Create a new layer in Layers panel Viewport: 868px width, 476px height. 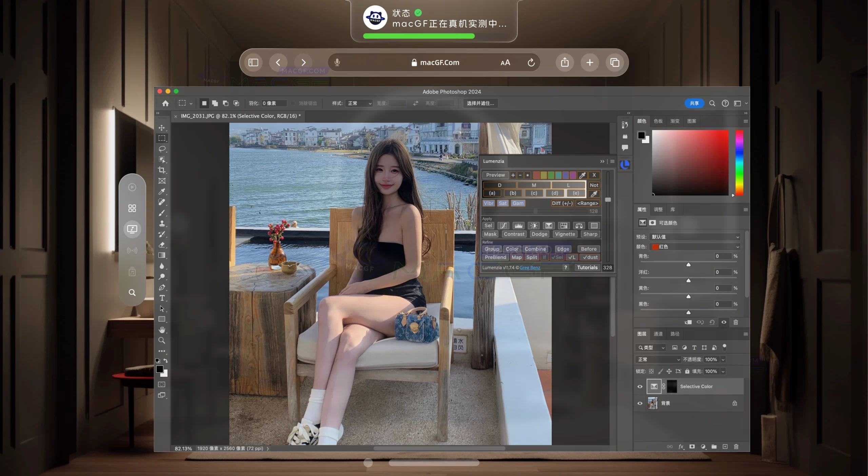725,446
